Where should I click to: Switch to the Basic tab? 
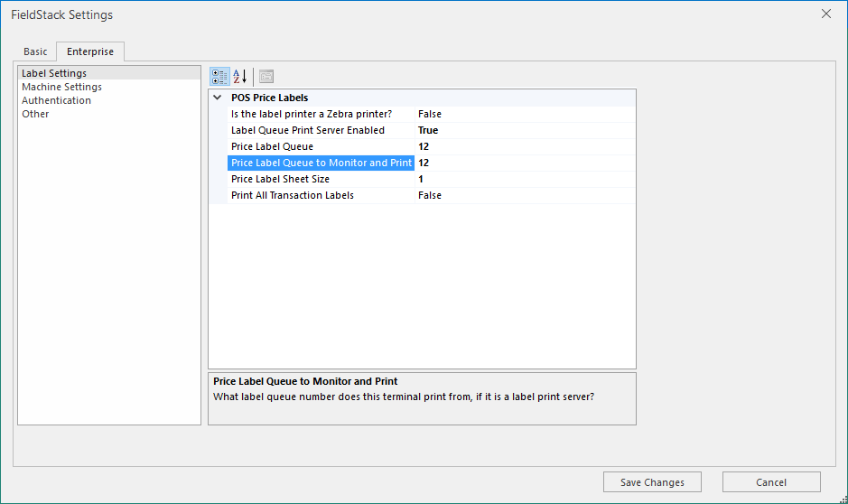[x=35, y=51]
